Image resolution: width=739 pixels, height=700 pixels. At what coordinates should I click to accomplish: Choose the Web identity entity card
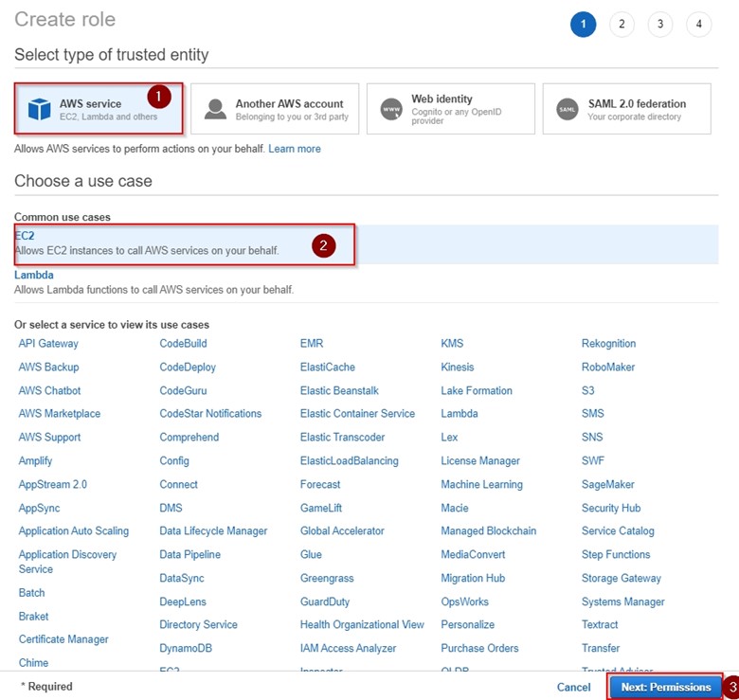point(451,109)
